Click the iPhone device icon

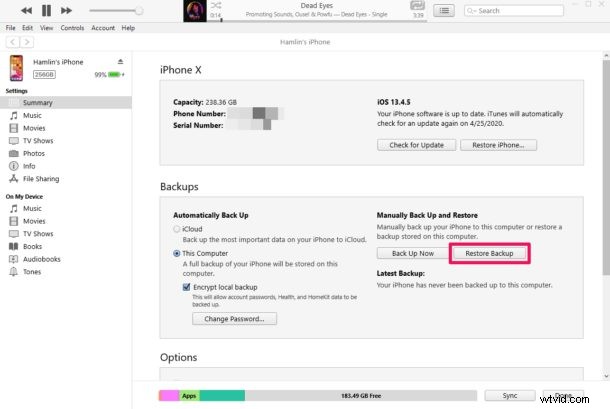coord(16,68)
